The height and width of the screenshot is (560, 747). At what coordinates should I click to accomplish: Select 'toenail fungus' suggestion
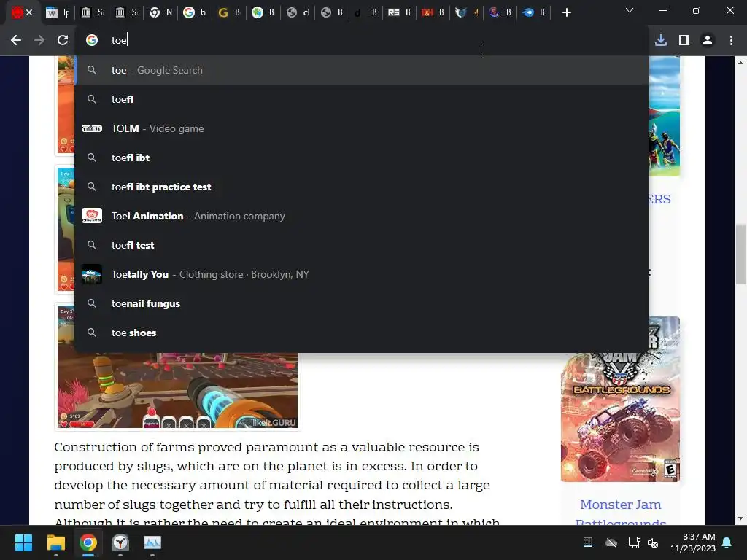pos(362,304)
